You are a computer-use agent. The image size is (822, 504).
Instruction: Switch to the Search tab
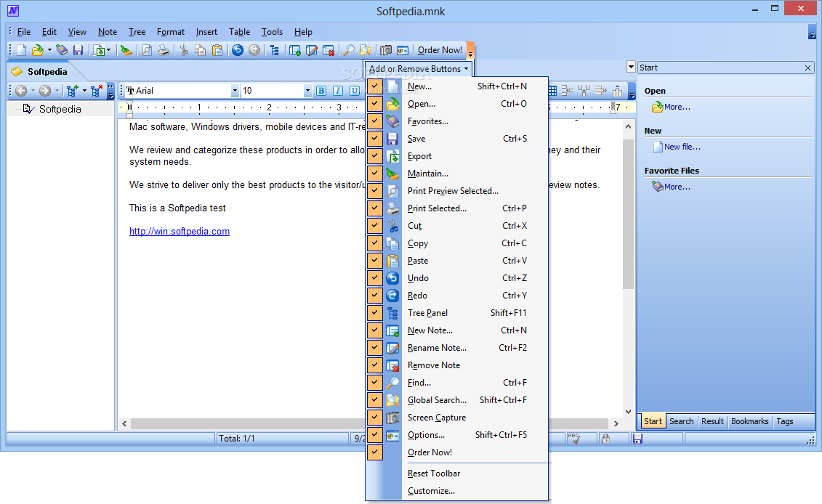(x=682, y=421)
